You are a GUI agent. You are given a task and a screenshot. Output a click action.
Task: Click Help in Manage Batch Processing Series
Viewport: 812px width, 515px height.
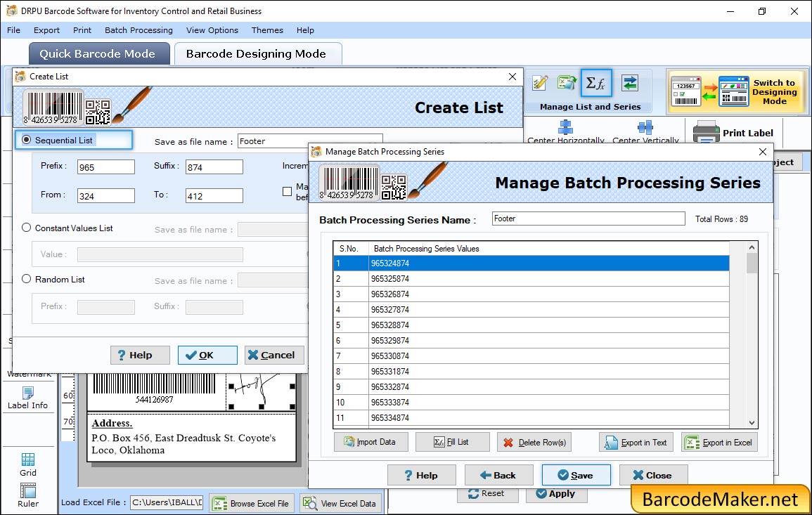click(x=422, y=475)
